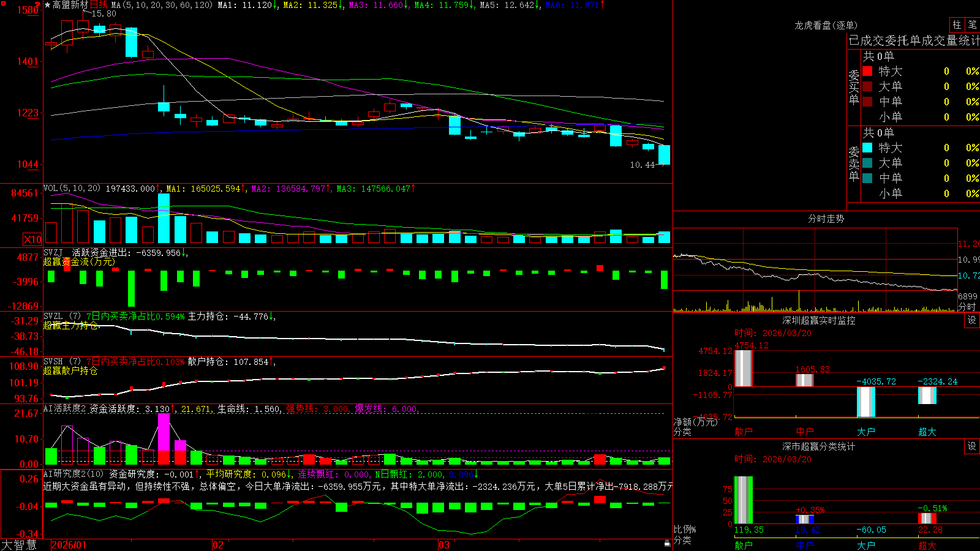This screenshot has width=980, height=551.
Task: Click the last cyan candlestick on the price chart
Action: 665,155
